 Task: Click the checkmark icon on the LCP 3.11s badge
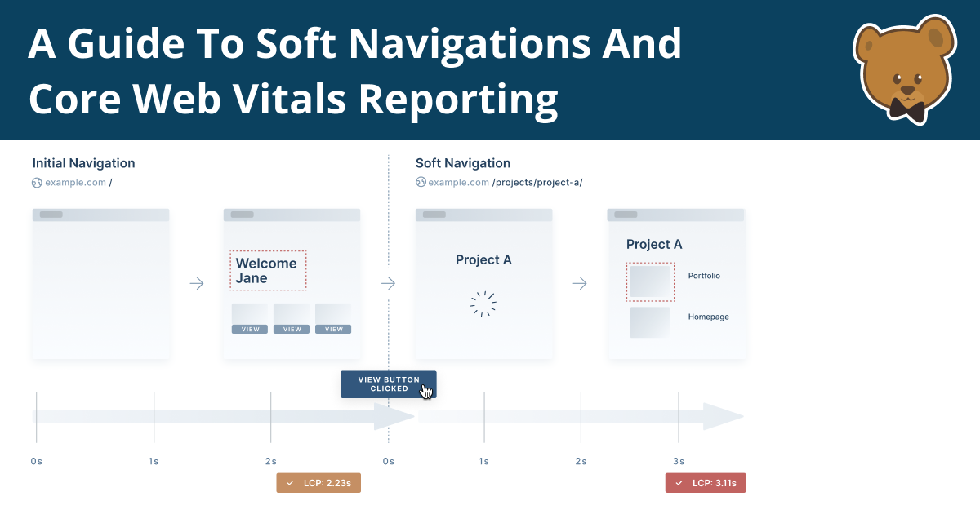[x=679, y=482]
